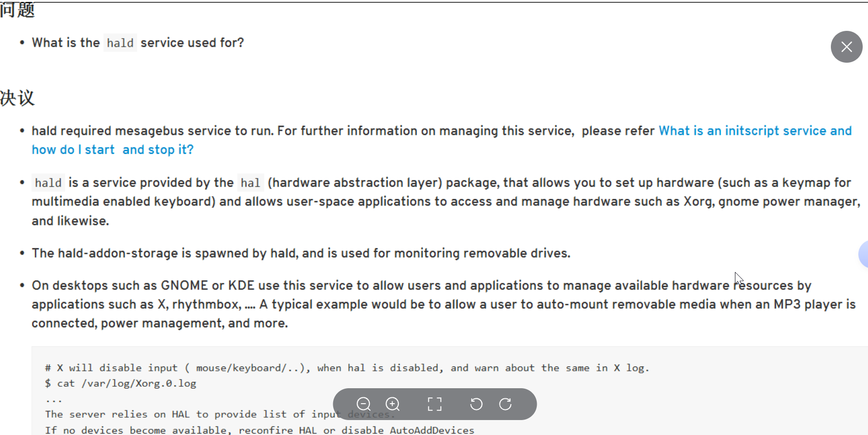Screen dimensions: 868x435
Task: Click 'hald' code tag starting the second bullet
Action: coord(48,183)
